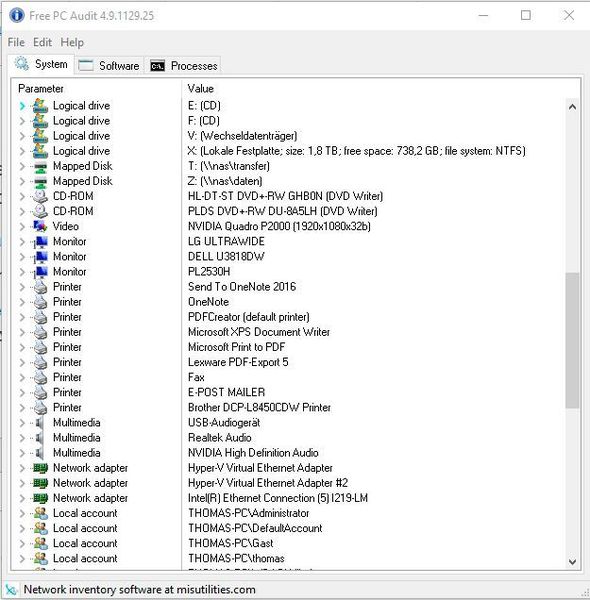Open the Help menu
Screen dimensions: 590x600
72,42
